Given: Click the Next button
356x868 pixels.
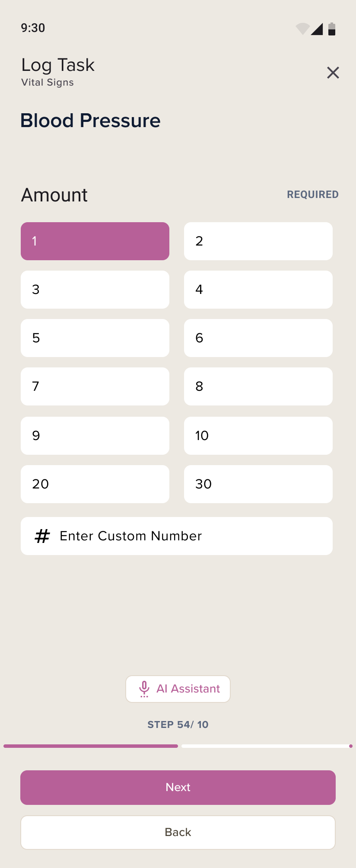Looking at the screenshot, I should (178, 788).
